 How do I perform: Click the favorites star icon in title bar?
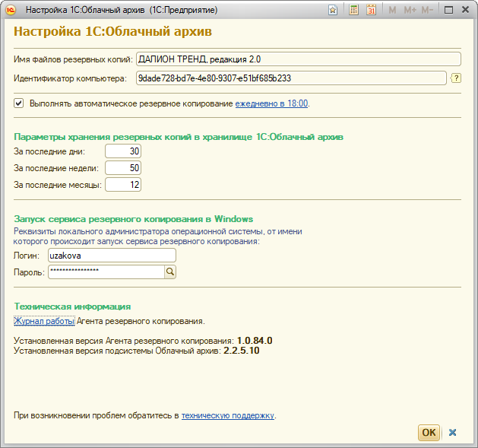click(x=333, y=10)
